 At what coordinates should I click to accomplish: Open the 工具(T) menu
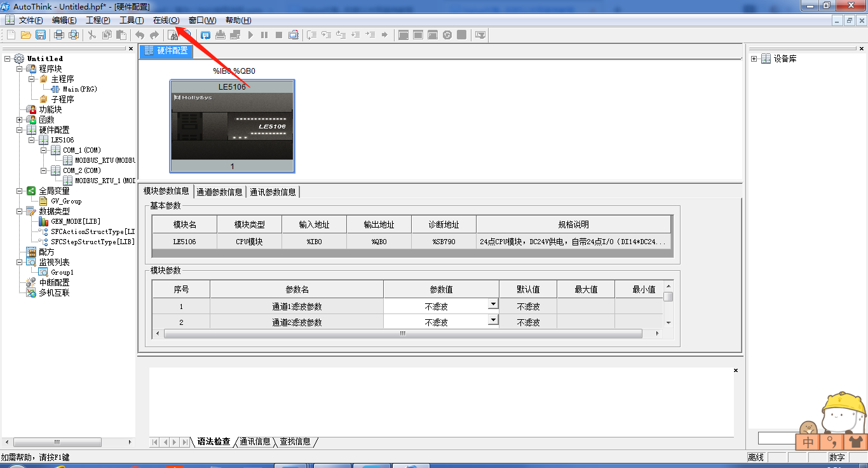click(x=132, y=20)
